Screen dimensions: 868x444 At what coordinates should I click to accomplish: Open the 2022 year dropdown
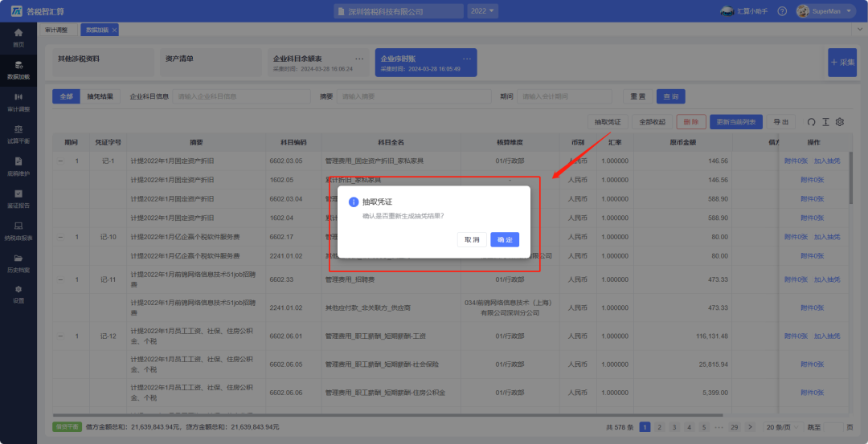point(483,11)
